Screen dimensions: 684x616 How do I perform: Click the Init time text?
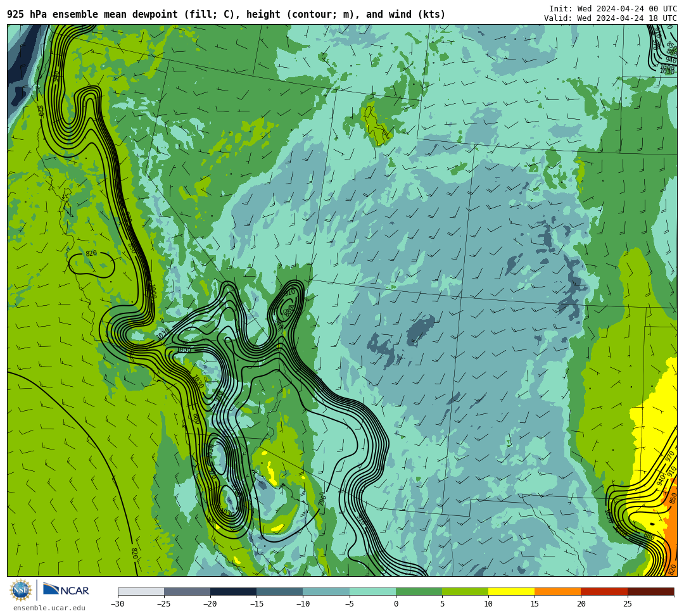[x=613, y=9]
